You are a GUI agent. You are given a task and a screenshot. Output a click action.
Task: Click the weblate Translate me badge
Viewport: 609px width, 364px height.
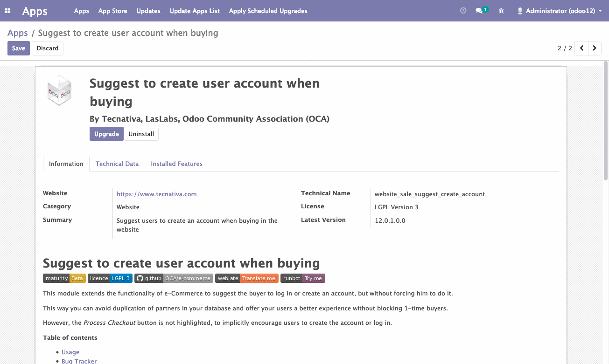point(247,278)
